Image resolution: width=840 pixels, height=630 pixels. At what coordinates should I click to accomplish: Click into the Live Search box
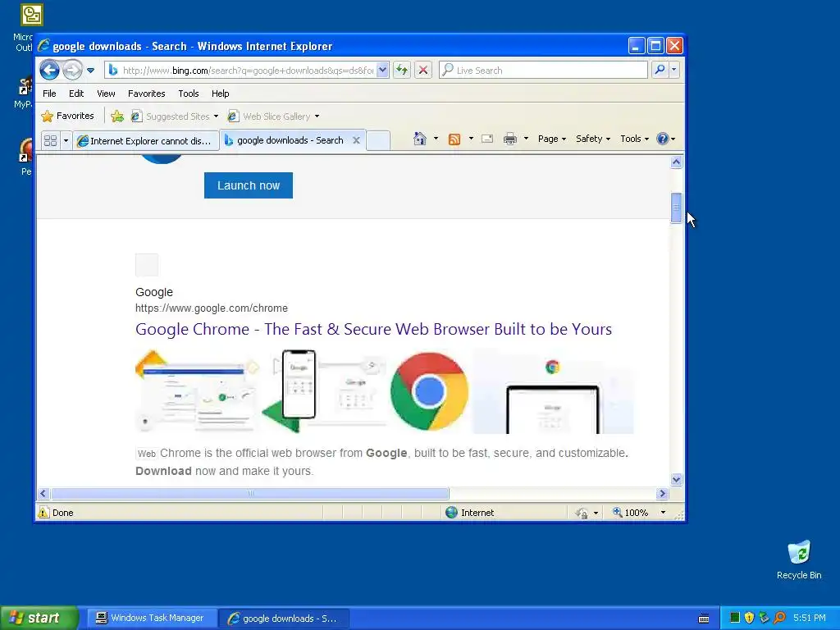click(543, 71)
